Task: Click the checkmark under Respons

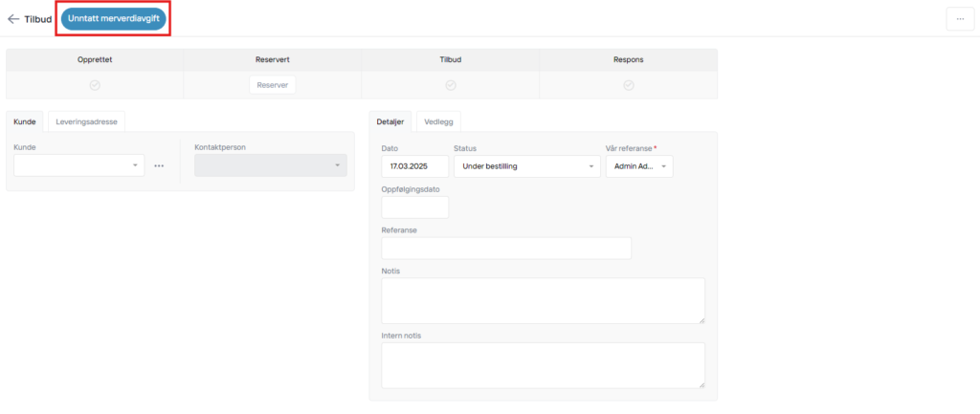Action: pyautogui.click(x=629, y=85)
